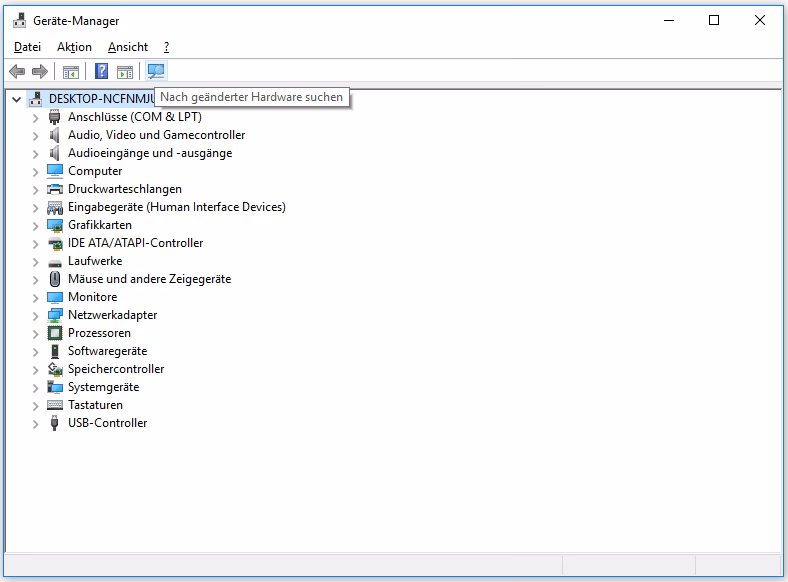Click the Prozessoren chip icon
788x582 pixels.
point(55,333)
